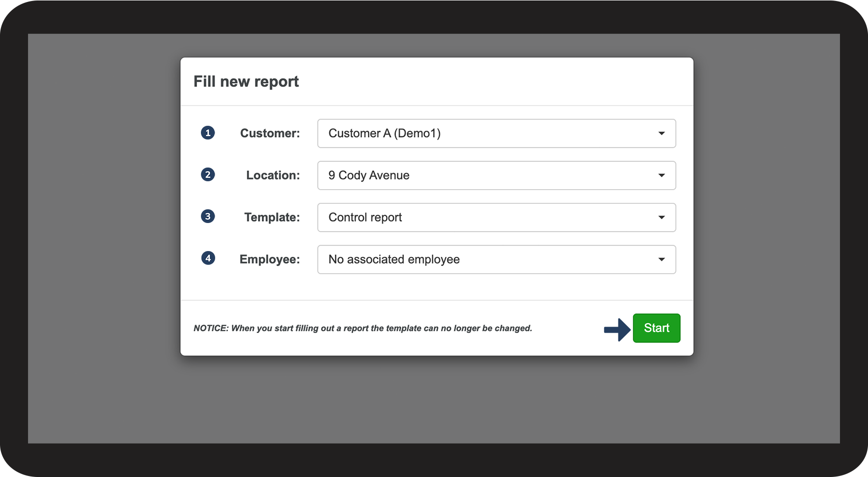This screenshot has height=477, width=868.
Task: Click the Location: field label
Action: pos(273,175)
